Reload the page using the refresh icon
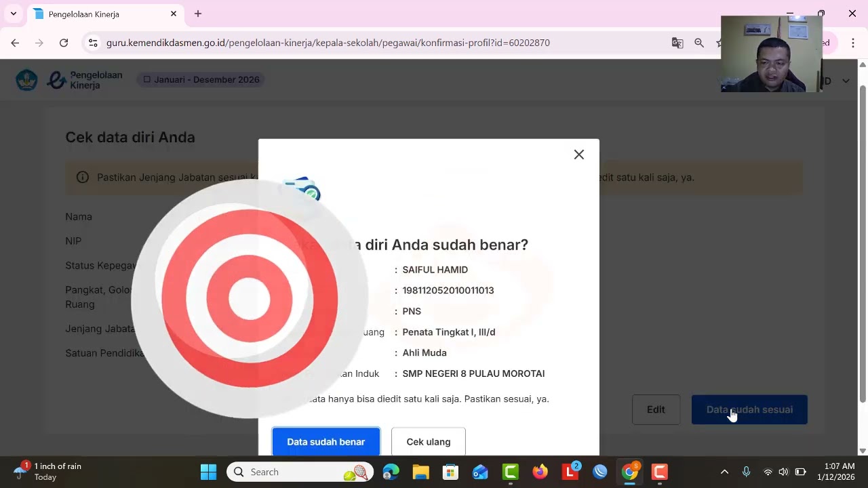 (64, 43)
